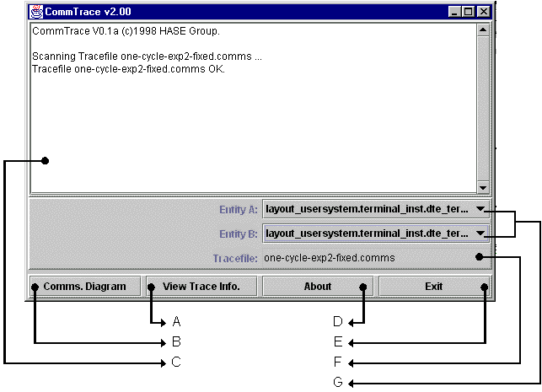Click the 'Tracefile:' label
The image size is (542, 392).
(235, 258)
